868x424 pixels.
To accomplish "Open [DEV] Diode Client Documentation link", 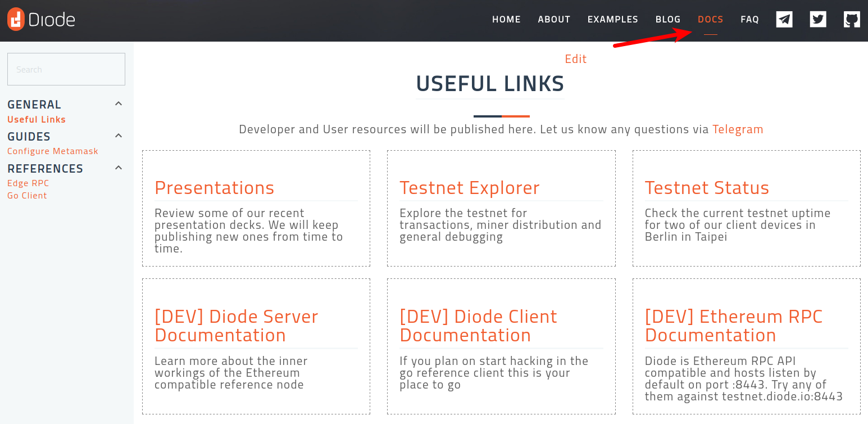I will (x=478, y=326).
